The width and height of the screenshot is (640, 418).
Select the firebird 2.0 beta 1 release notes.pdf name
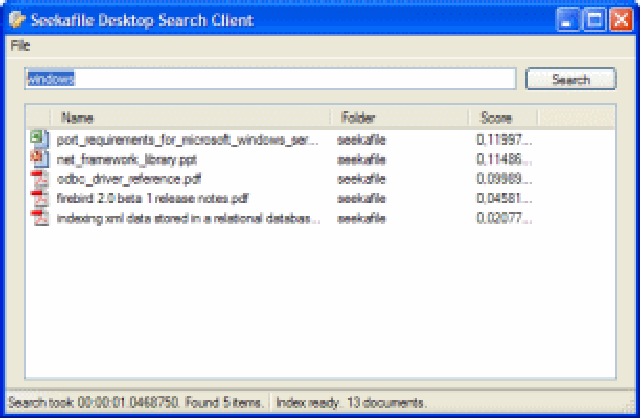(153, 198)
